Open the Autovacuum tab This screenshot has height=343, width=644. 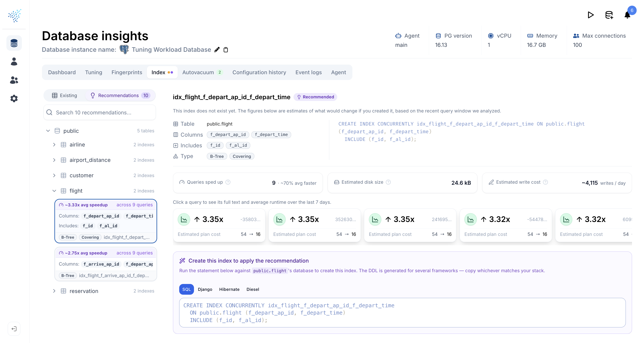[202, 72]
